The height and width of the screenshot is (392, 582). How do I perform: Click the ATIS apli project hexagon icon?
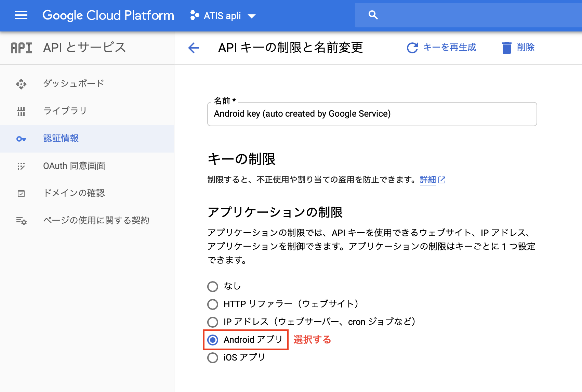coord(195,15)
